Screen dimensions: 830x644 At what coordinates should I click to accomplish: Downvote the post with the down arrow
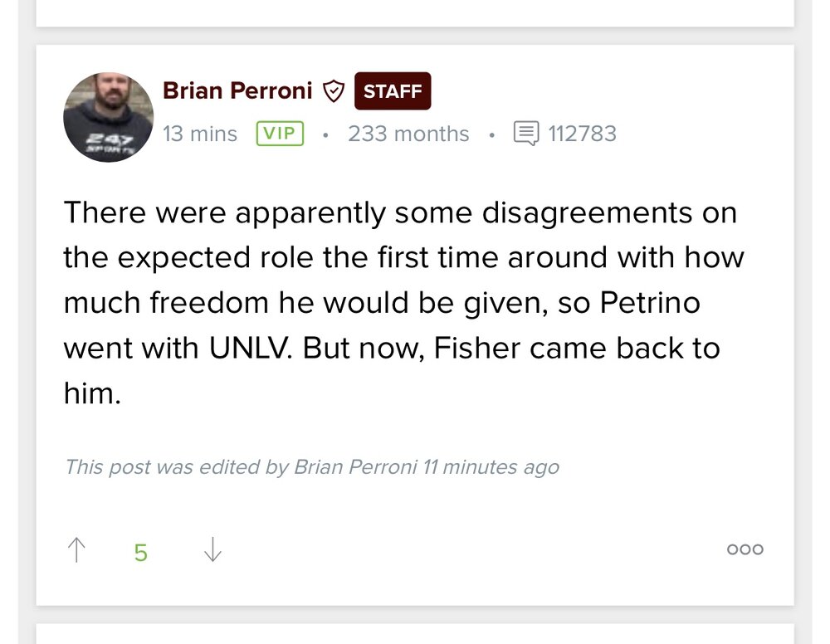pos(212,549)
